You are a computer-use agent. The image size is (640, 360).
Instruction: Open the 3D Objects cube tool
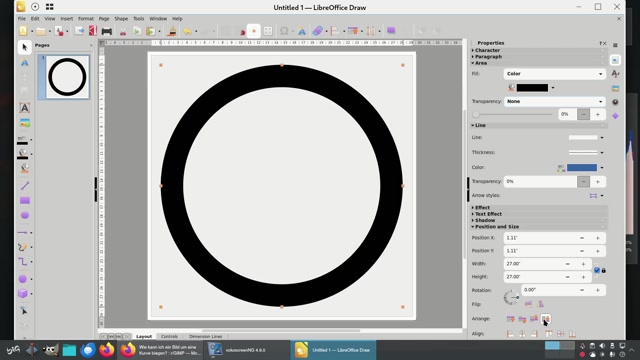22,293
